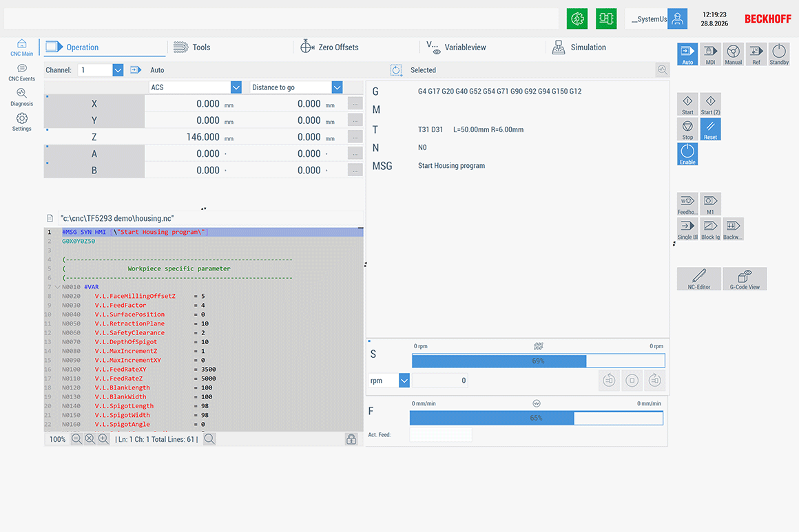Viewport: 799px width, 532px height.
Task: Adjust the spindle override slider at 69%
Action: click(538, 361)
